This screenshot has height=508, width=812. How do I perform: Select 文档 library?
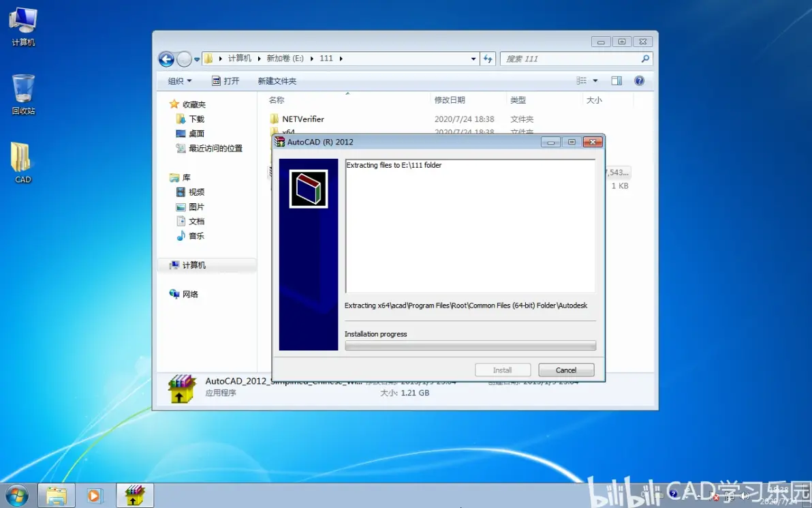coord(196,221)
